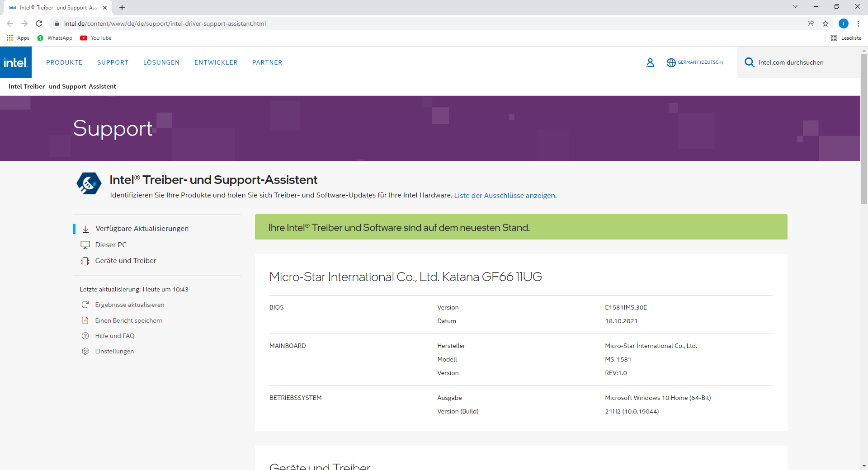Select Geräte und Treiber in sidebar
Image resolution: width=868 pixels, height=470 pixels.
126,261
